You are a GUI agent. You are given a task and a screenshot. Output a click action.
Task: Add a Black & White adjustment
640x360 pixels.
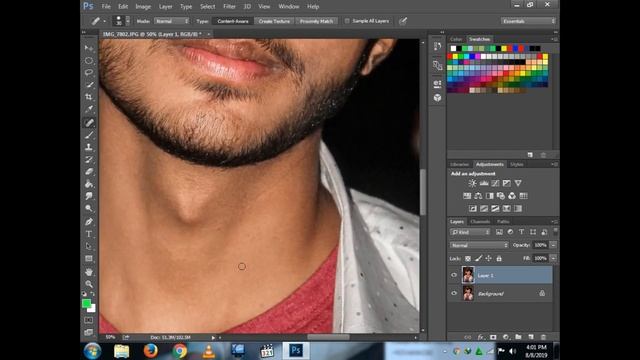point(489,196)
